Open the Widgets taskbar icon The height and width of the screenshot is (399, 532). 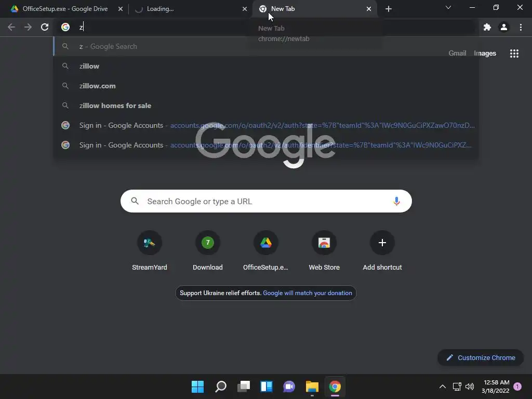click(x=267, y=387)
